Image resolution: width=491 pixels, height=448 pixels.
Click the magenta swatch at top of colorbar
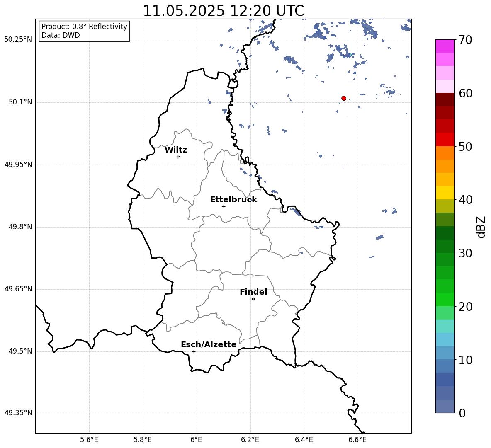[445, 46]
